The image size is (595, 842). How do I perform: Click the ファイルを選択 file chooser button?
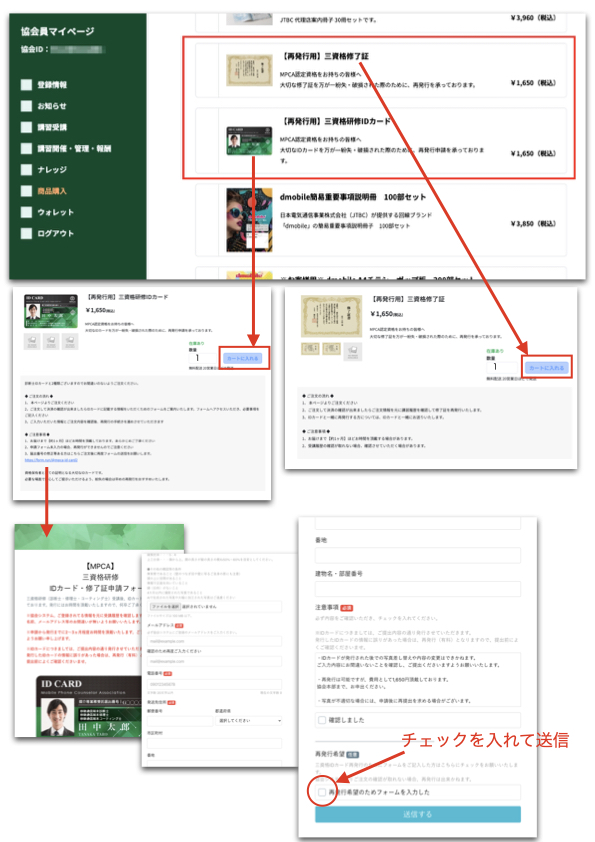coord(165,607)
